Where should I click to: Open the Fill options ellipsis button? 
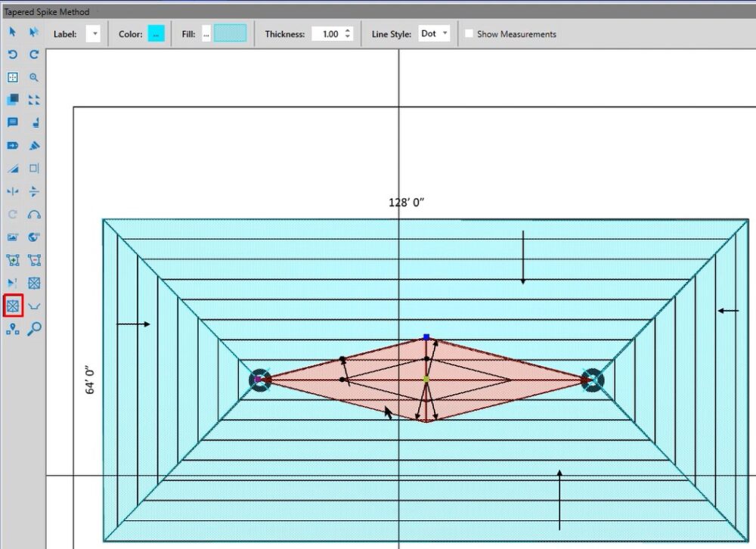click(x=206, y=34)
